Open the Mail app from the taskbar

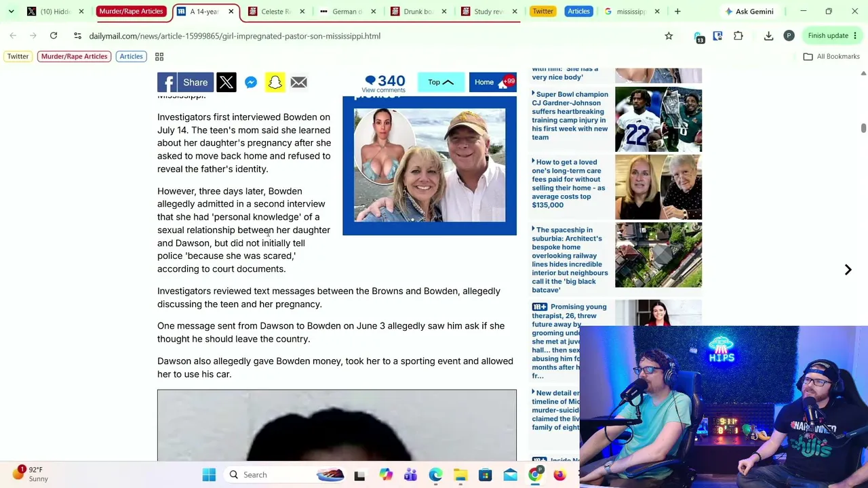click(x=511, y=474)
